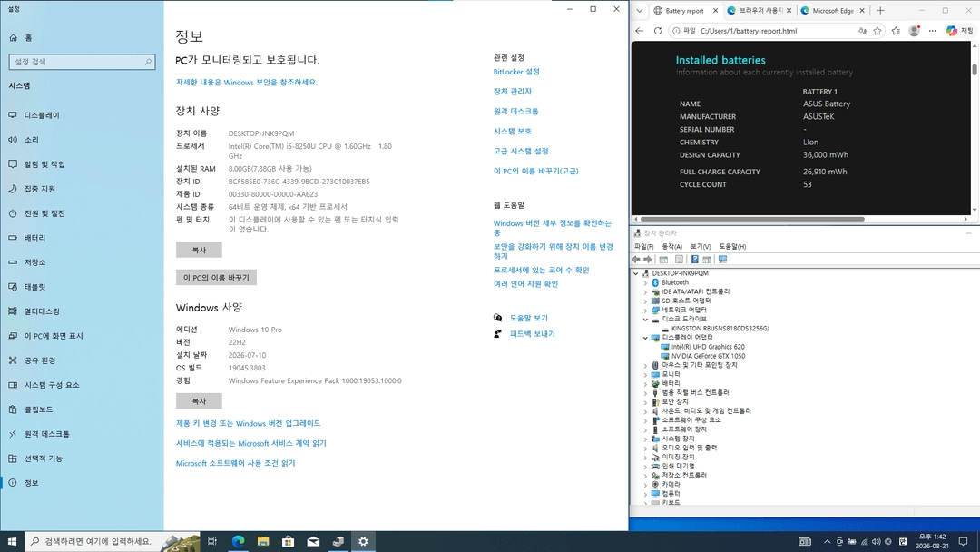Expand 네트워크 어댑터 node
The width and height of the screenshot is (980, 552).
[x=646, y=310]
